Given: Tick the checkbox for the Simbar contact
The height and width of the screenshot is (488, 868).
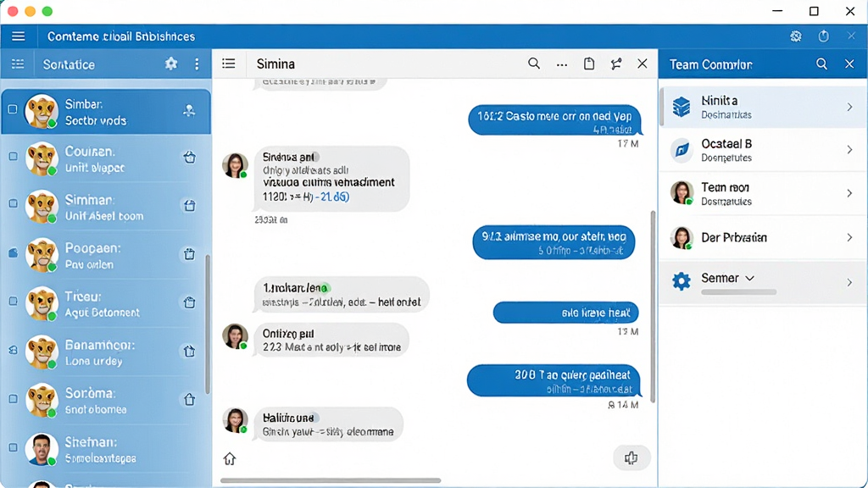Looking at the screenshot, I should (x=13, y=109).
